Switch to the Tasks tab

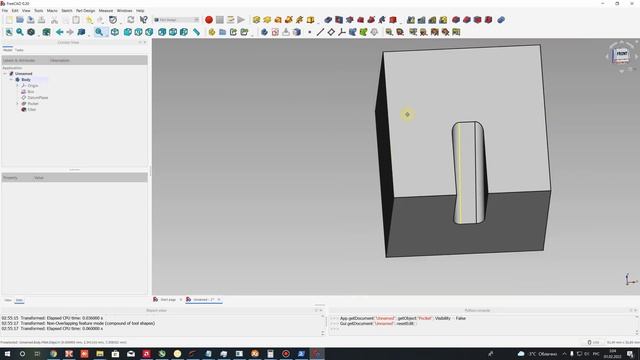point(19,50)
